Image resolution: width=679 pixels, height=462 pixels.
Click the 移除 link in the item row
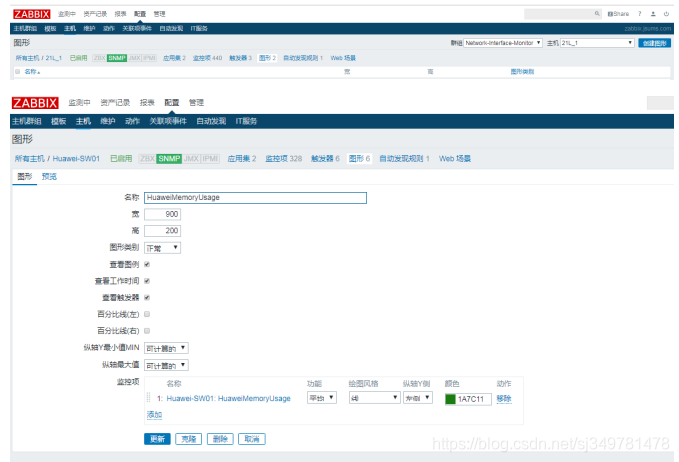coord(504,398)
